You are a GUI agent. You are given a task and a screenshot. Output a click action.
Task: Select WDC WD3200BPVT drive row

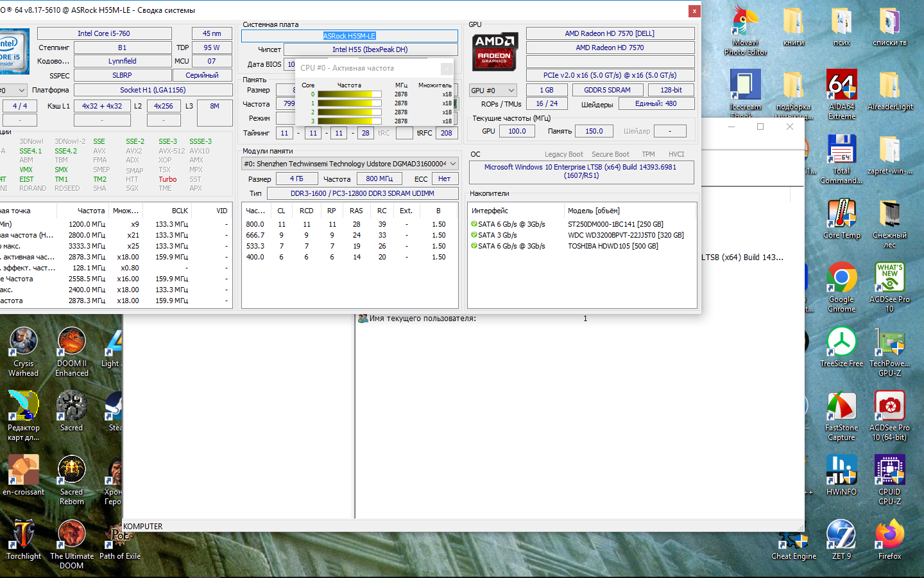582,235
